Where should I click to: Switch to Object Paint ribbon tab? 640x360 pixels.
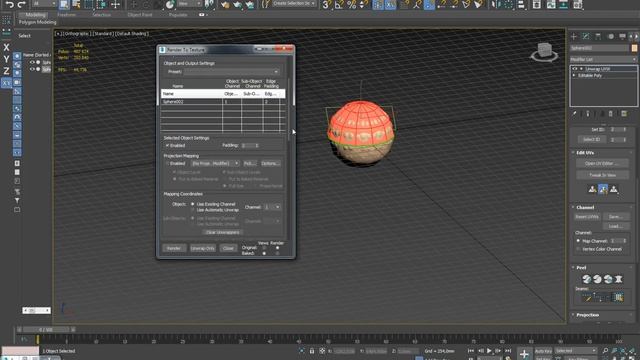pyautogui.click(x=140, y=15)
